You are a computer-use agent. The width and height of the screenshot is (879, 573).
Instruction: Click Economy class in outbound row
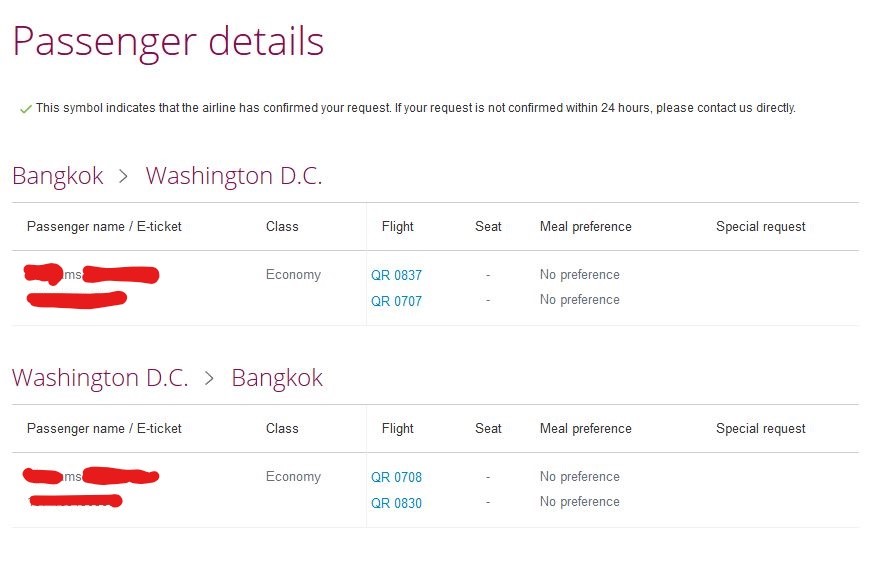293,275
